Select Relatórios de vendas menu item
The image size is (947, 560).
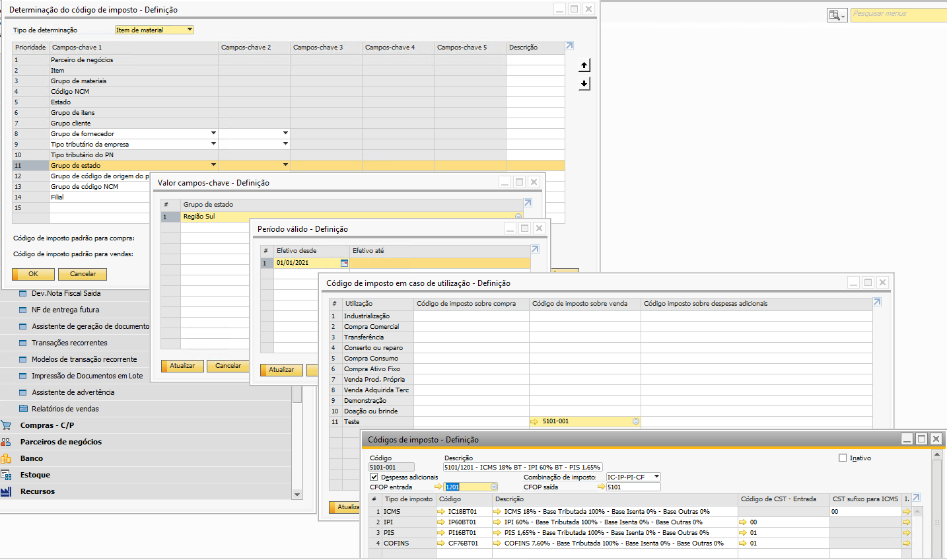tap(65, 409)
